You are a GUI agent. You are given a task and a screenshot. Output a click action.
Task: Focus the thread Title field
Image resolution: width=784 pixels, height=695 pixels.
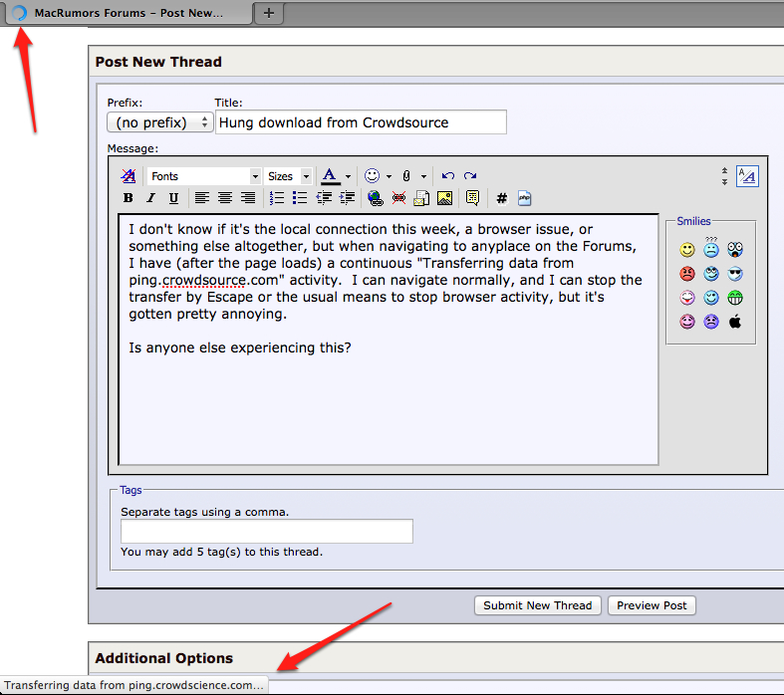(361, 122)
